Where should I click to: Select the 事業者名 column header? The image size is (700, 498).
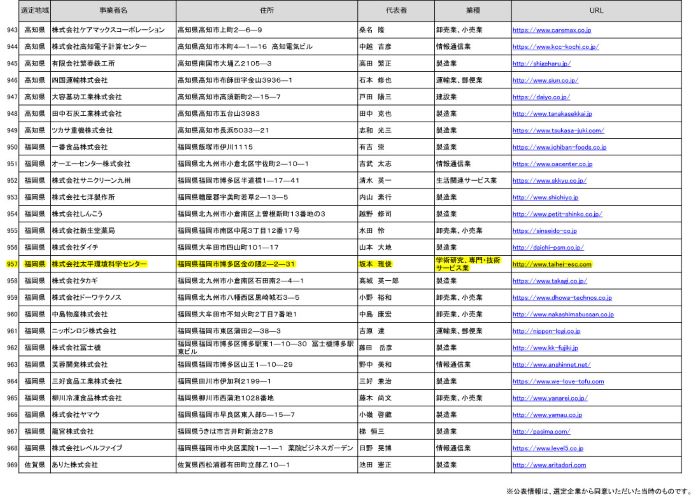coord(113,10)
